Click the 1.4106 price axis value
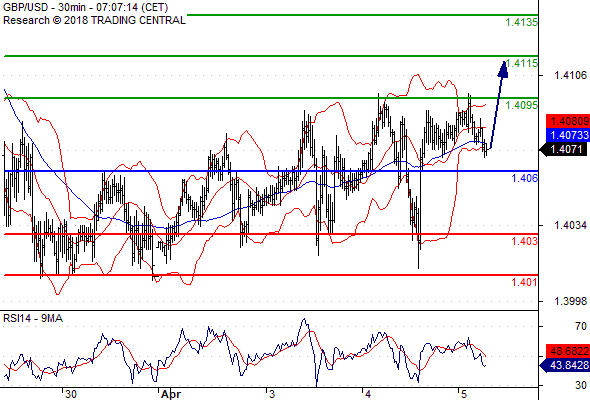The image size is (590, 400). coord(570,76)
